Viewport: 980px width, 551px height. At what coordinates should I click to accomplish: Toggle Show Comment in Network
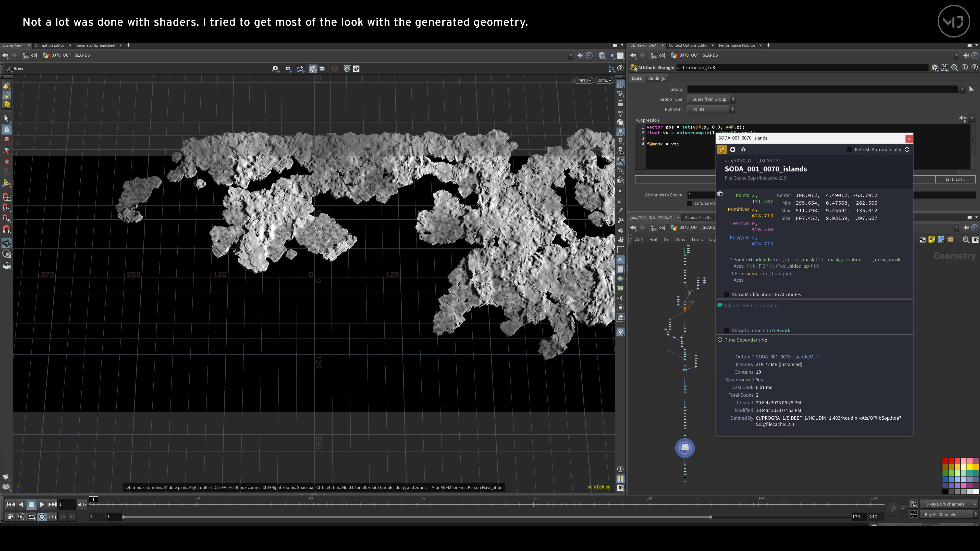(x=727, y=330)
